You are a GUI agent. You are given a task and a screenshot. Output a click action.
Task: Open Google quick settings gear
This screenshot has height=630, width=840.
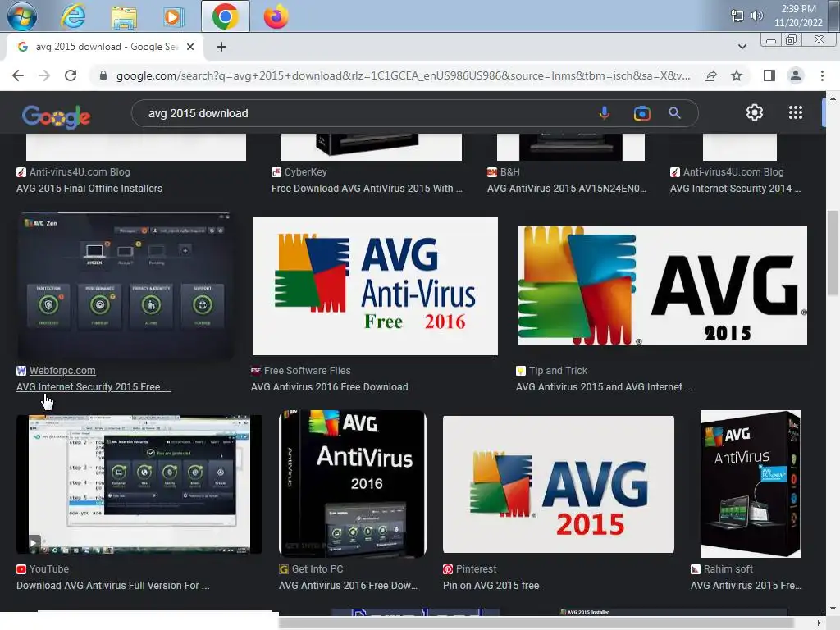coord(755,112)
